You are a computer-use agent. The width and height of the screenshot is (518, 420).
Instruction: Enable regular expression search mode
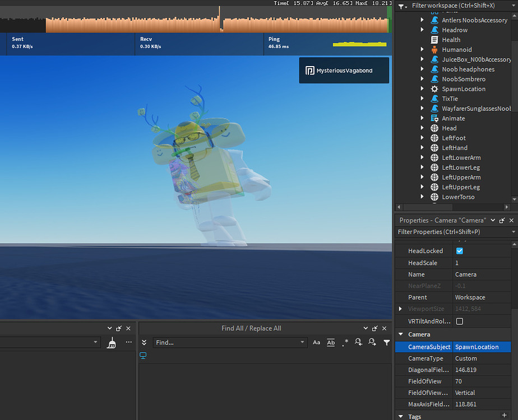[x=345, y=343]
